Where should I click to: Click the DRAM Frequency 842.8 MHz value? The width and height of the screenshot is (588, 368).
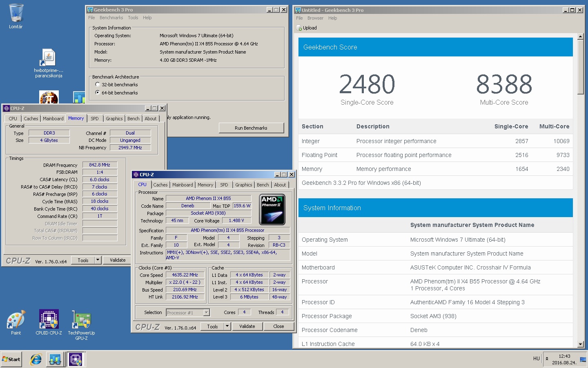click(100, 165)
